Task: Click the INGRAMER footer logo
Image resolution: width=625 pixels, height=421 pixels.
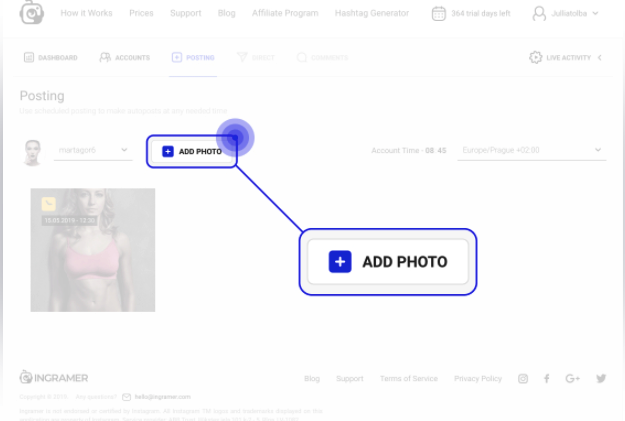Action: 54,378
